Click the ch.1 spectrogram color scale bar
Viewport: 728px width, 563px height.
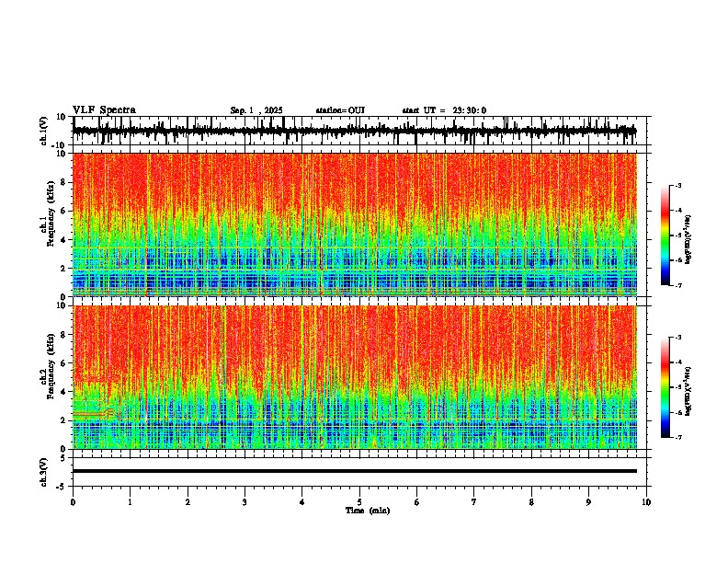(x=665, y=236)
